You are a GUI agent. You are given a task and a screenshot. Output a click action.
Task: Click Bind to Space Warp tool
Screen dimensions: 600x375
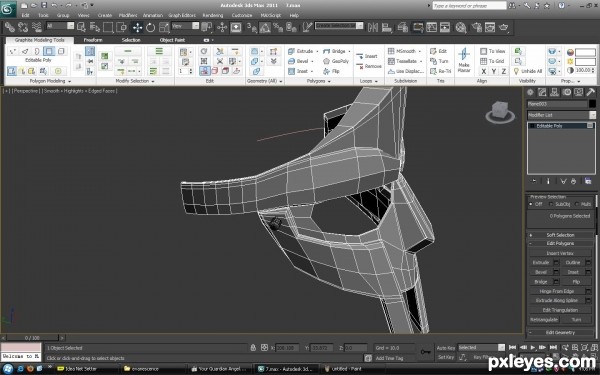pos(36,27)
